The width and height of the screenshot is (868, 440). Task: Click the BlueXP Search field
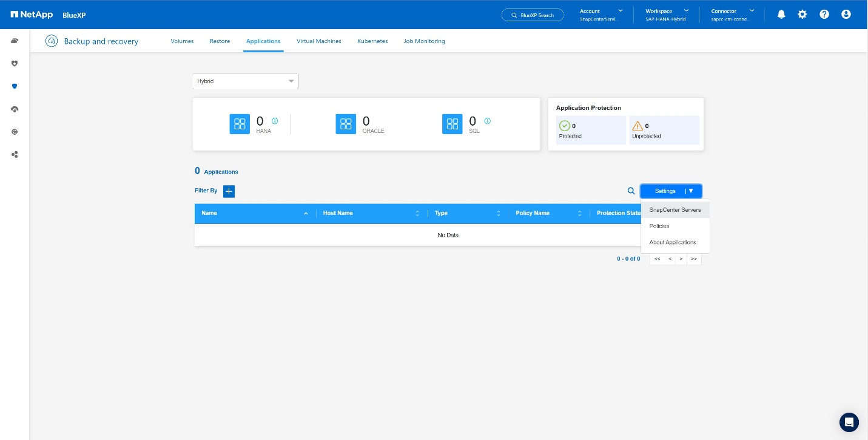pyautogui.click(x=533, y=15)
